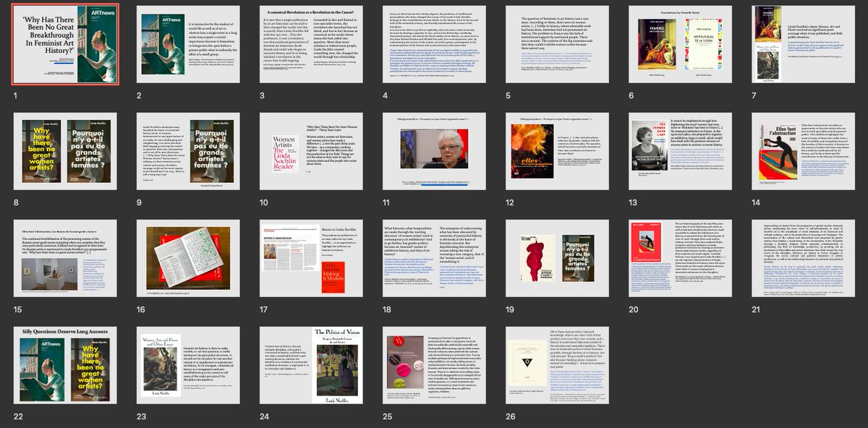
Task: Open slide 16 thumbnail showing open red book
Action: coord(188,258)
